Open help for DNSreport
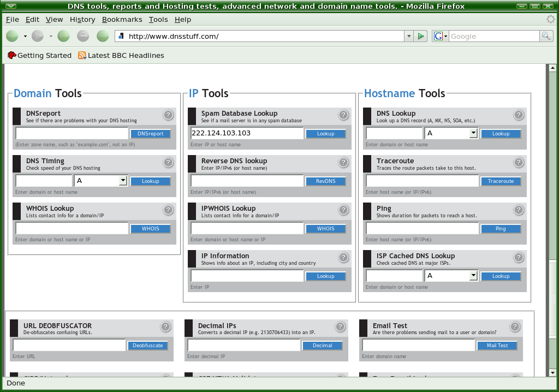 point(168,115)
